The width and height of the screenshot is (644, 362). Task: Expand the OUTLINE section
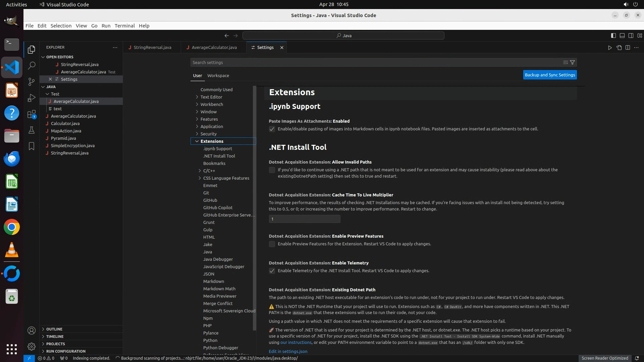54,329
